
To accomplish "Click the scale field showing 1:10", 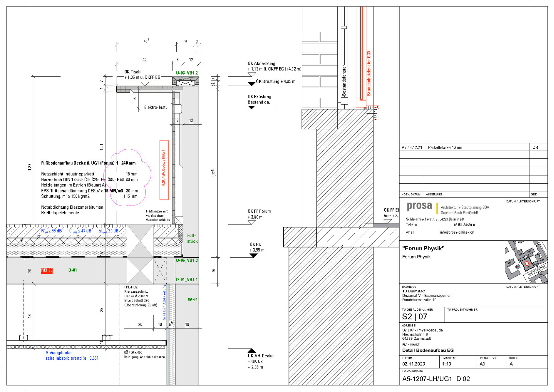I will [x=447, y=363].
